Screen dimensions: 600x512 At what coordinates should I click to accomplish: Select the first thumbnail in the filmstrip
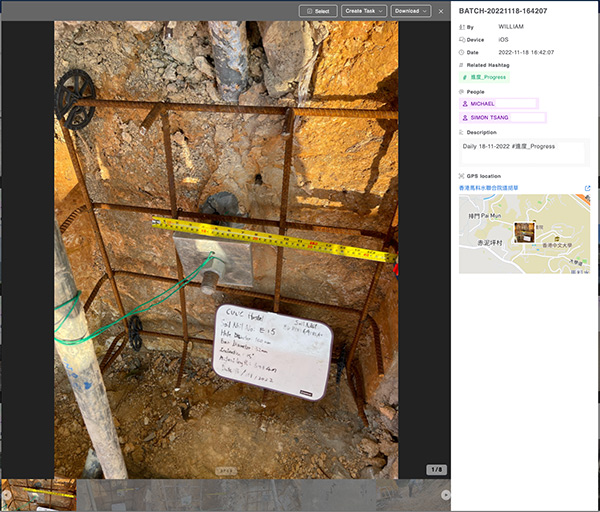tap(38, 494)
